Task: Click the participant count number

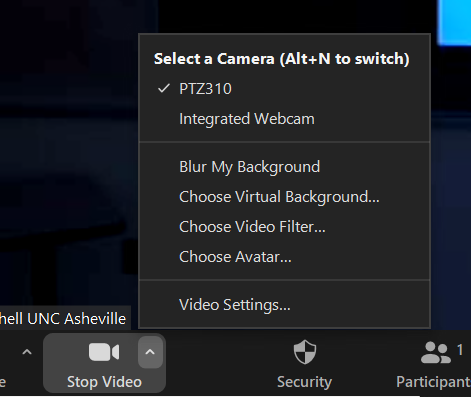Action: (x=460, y=350)
